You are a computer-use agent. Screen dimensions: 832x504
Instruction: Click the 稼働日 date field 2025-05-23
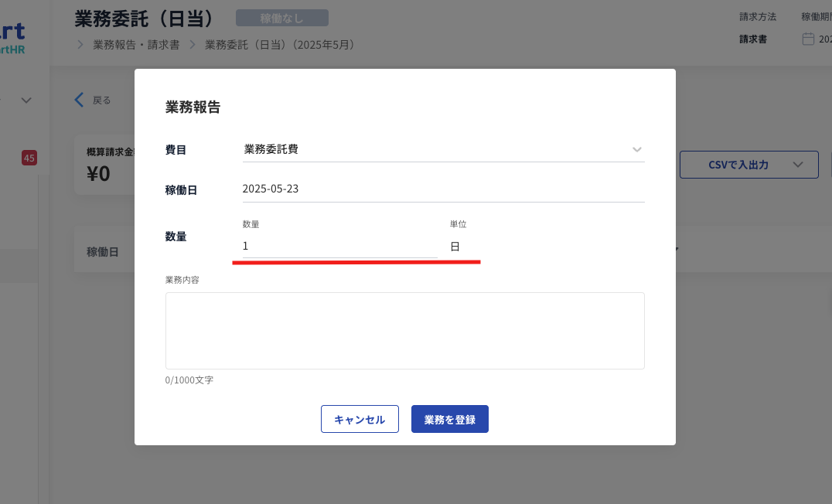point(271,189)
